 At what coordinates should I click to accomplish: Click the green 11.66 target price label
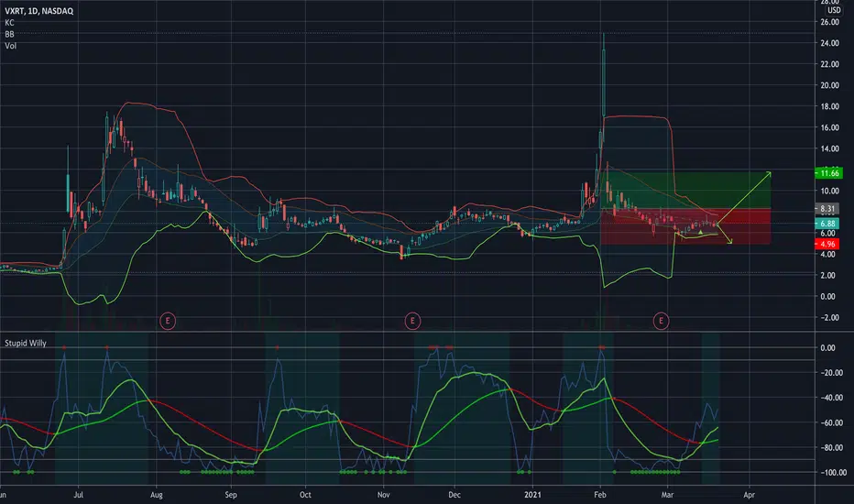(x=828, y=173)
